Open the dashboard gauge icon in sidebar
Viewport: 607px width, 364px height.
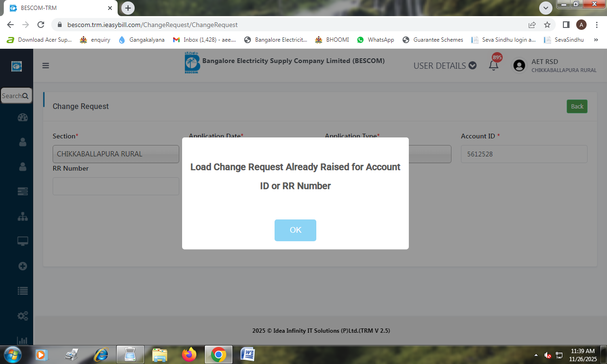click(x=22, y=118)
